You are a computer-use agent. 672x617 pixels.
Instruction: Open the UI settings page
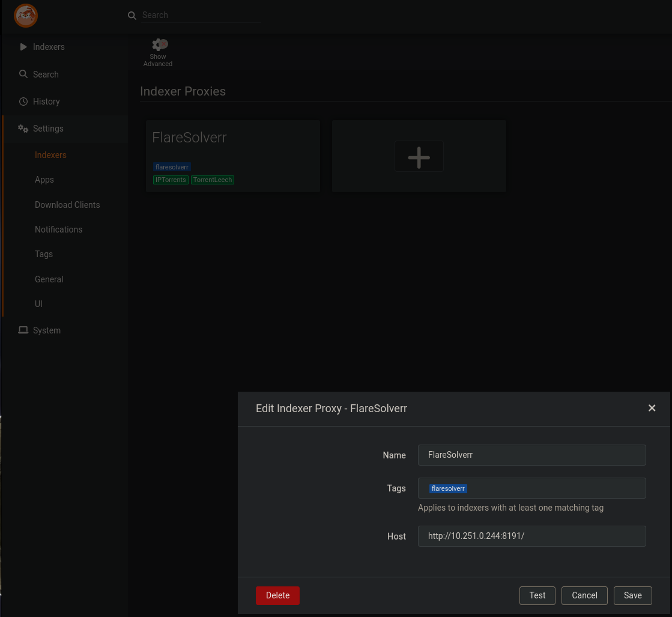38,304
